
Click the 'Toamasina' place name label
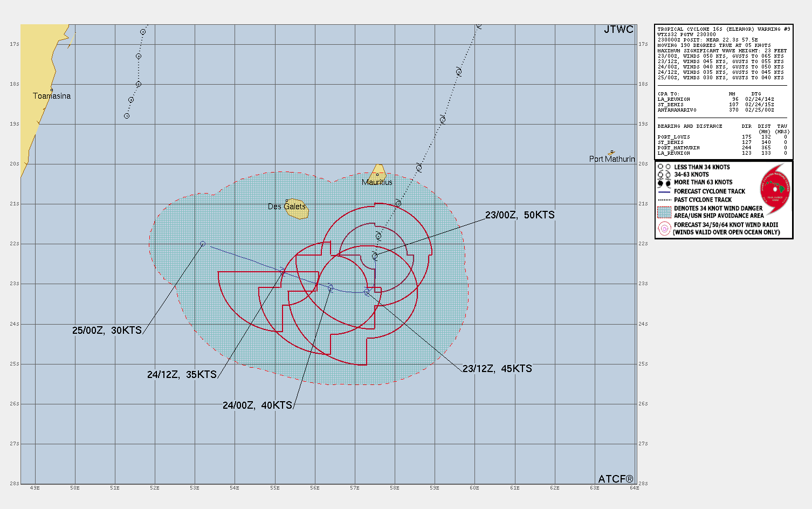click(x=52, y=96)
